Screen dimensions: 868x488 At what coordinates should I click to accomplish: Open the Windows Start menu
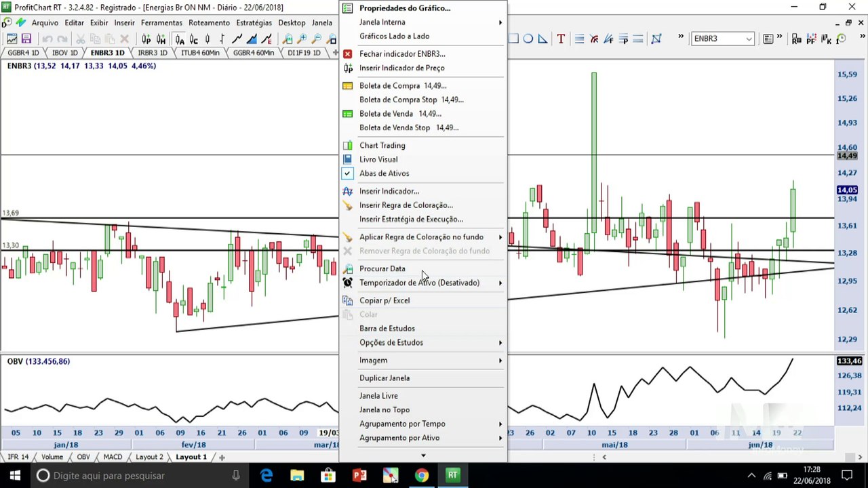click(15, 476)
